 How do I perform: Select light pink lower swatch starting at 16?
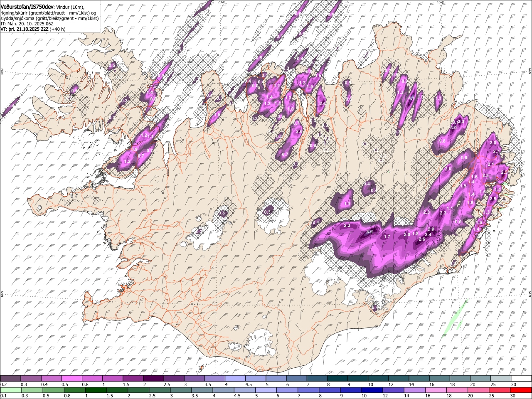tap(435, 390)
